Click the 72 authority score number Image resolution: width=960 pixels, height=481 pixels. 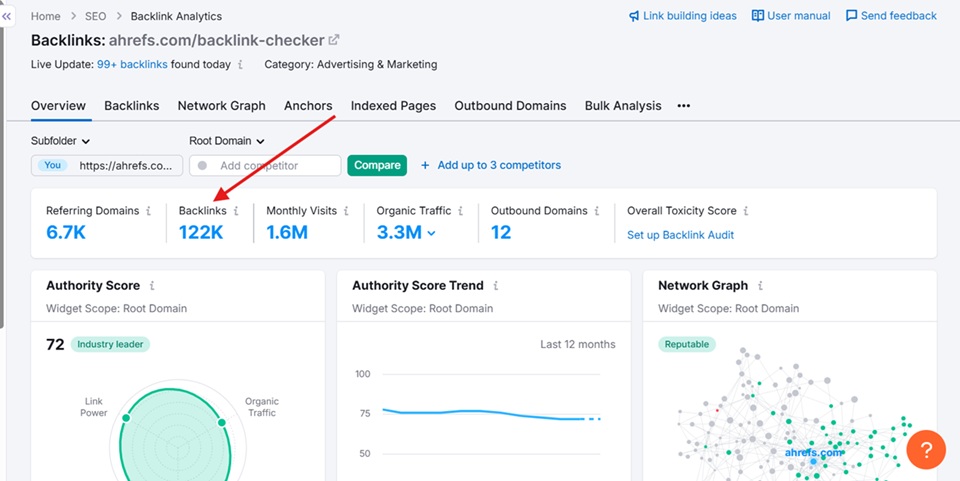point(55,345)
